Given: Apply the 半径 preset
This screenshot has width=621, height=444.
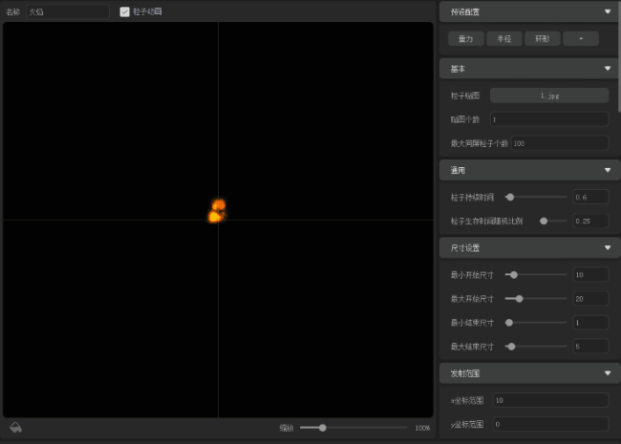Looking at the screenshot, I should point(503,39).
